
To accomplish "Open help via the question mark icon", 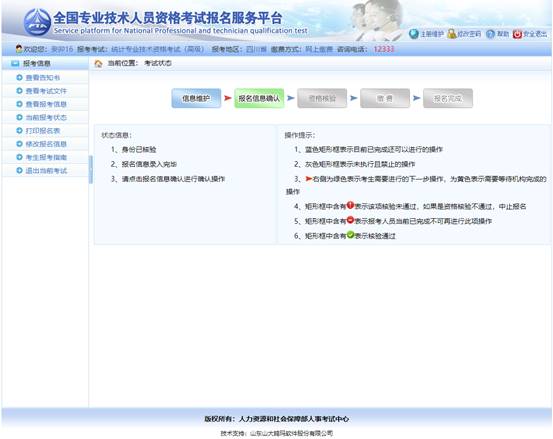I will pyautogui.click(x=490, y=34).
